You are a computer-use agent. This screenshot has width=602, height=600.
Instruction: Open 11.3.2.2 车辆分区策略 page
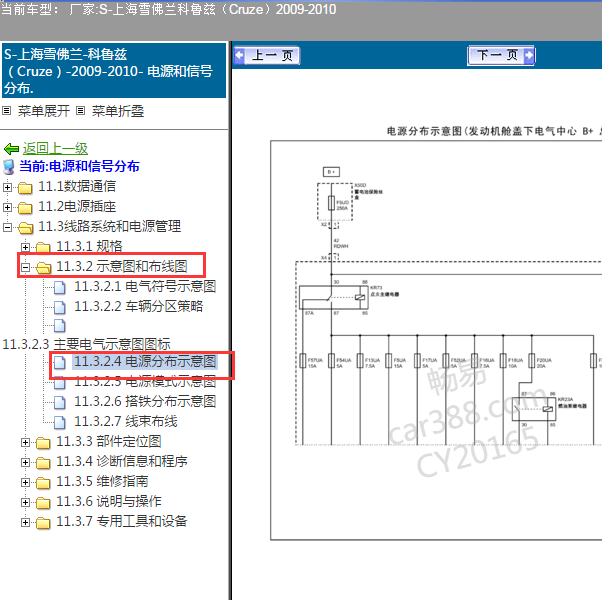139,306
